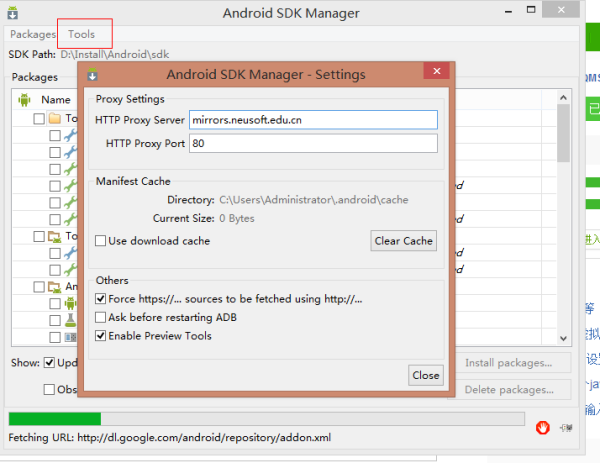600x463 pixels.
Task: Click Delete packages button
Action: click(x=509, y=390)
